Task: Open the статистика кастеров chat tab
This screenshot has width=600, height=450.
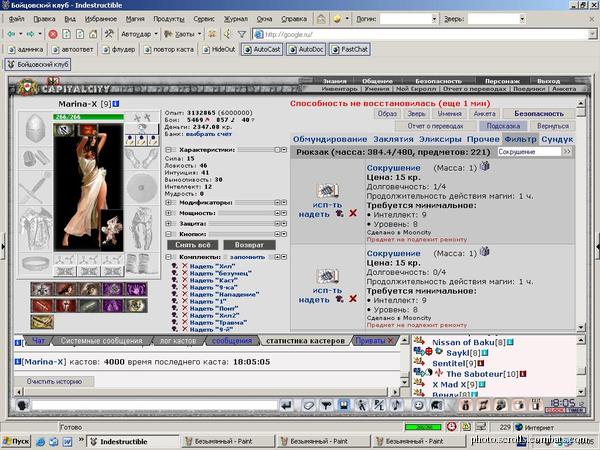Action: pos(305,341)
